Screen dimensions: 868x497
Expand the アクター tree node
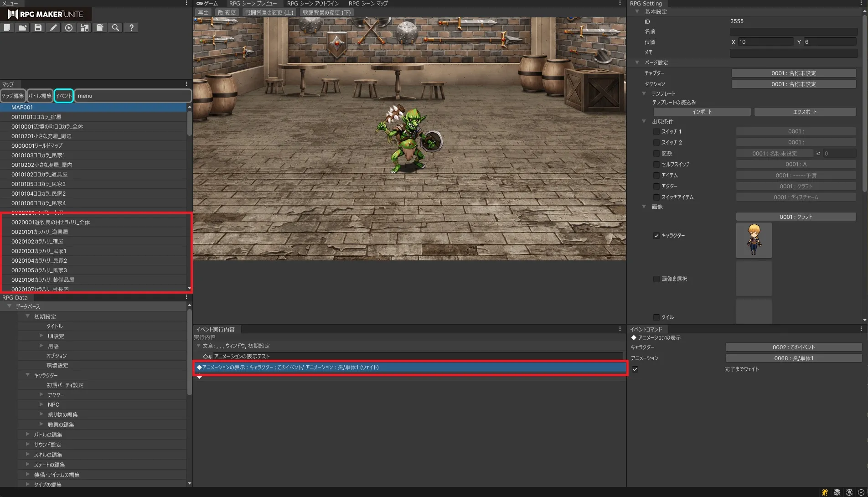41,394
